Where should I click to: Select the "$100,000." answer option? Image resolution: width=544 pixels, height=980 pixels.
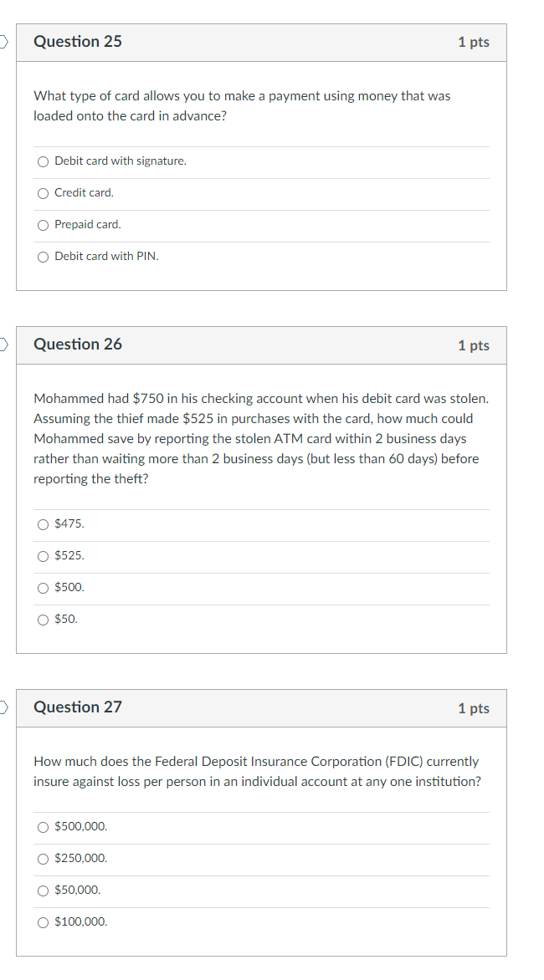43,921
